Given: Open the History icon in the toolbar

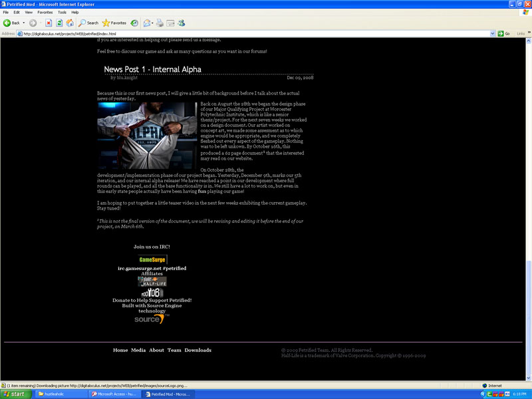Looking at the screenshot, I should pyautogui.click(x=134, y=23).
